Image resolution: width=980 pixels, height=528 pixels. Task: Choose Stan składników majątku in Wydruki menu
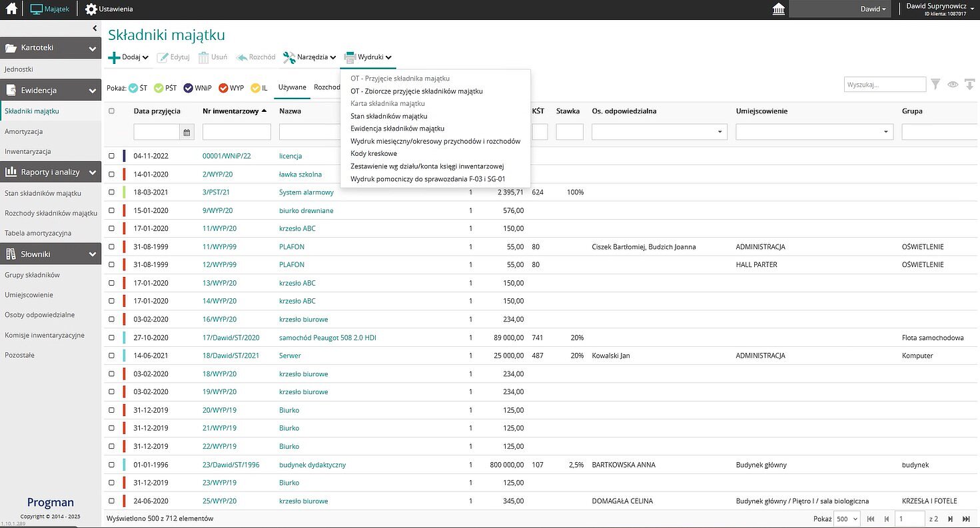388,117
